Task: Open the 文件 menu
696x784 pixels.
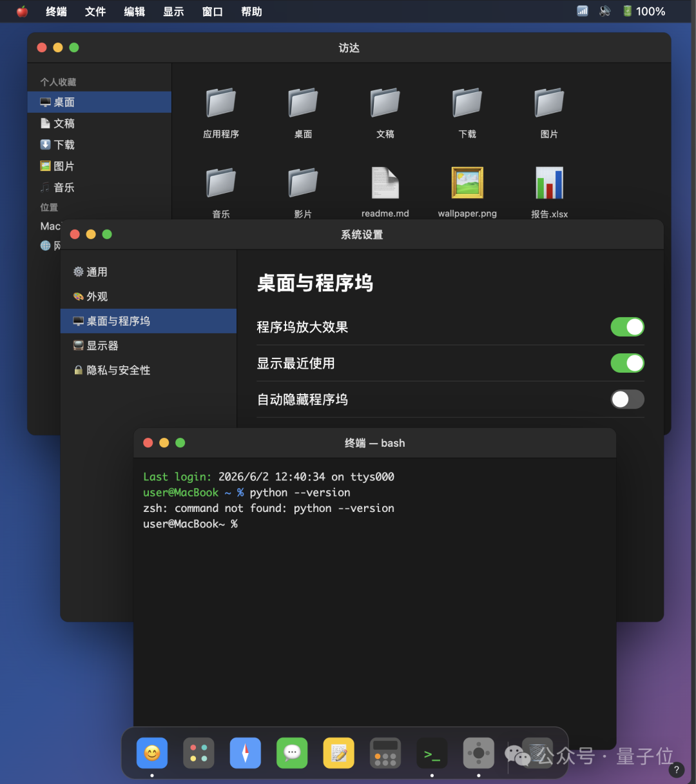Action: pos(95,12)
